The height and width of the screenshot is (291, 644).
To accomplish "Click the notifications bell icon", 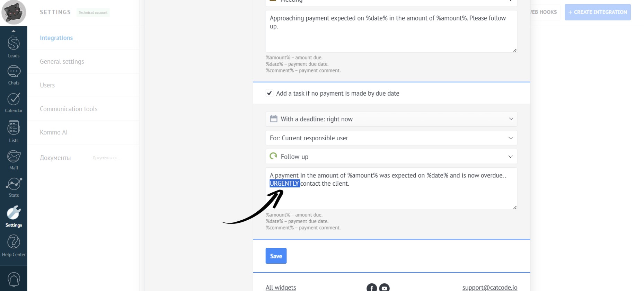I will tap(14, 279).
